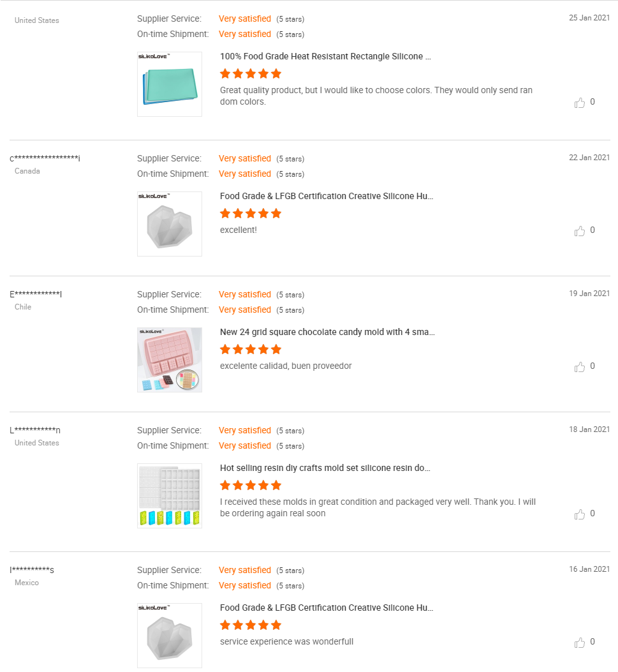Image resolution: width=618 pixels, height=672 pixels.
Task: Click reviewer name E************l
Action: point(36,294)
